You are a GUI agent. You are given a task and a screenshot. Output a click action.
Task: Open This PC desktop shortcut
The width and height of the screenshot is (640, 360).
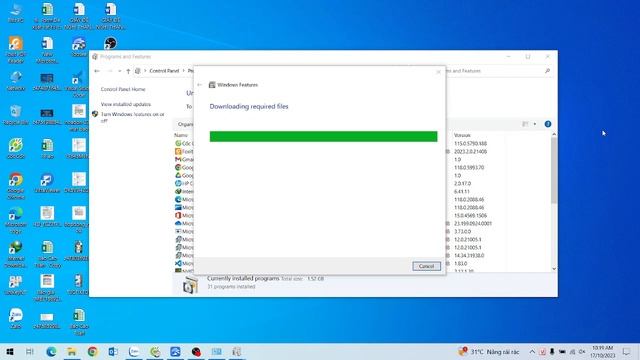(16, 13)
